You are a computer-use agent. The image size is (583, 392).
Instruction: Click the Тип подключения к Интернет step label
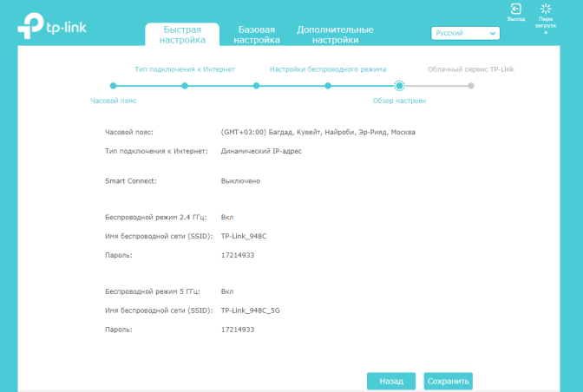(x=185, y=69)
